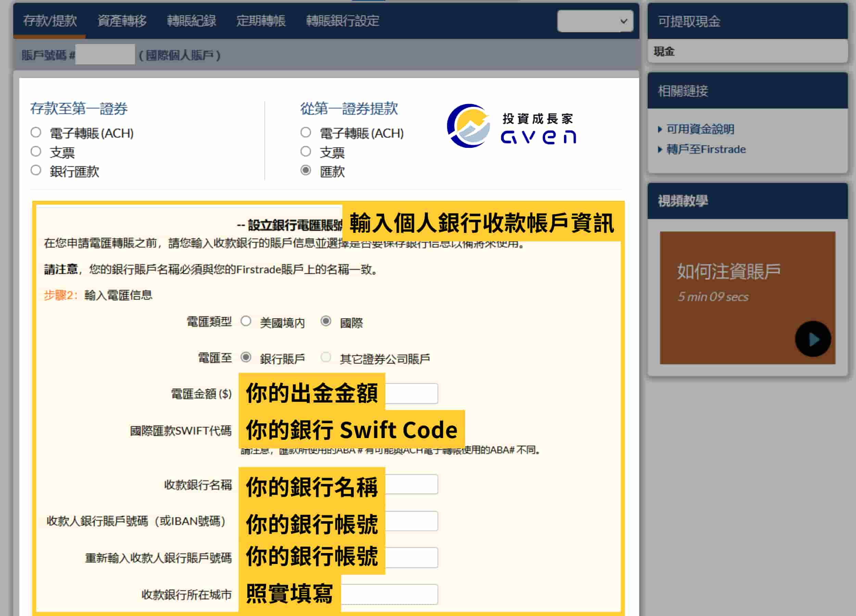
Task: Choose 國際 wire type
Action: tap(326, 321)
